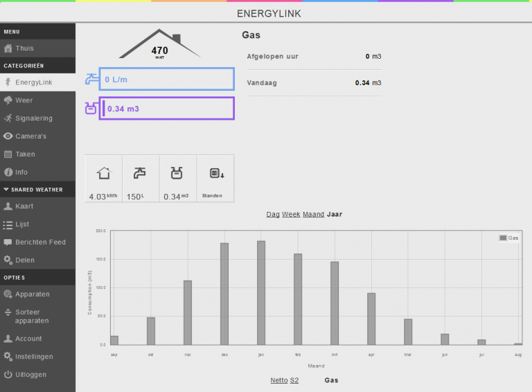Open the 4.03 kWh electricity tile
The width and height of the screenshot is (532, 392).
103,179
